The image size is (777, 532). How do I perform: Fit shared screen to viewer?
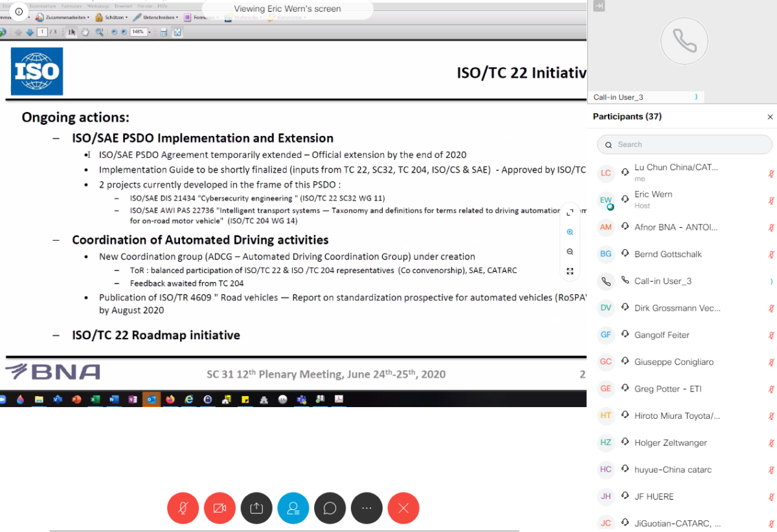(x=570, y=271)
